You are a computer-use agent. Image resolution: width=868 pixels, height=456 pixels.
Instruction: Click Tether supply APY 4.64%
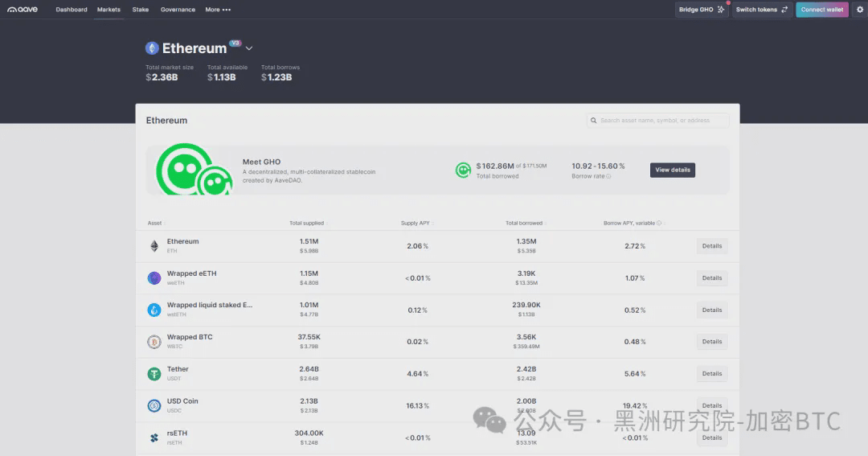(417, 374)
